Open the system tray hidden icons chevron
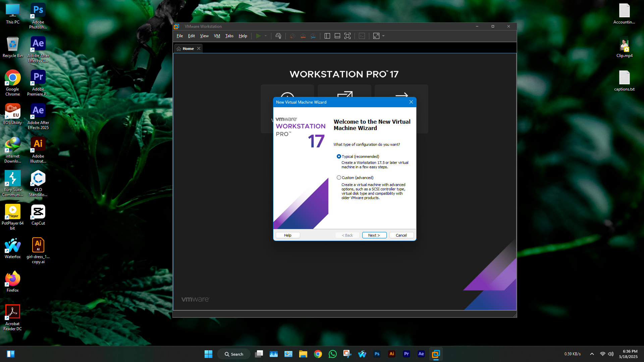Viewport: 644px width, 362px height. 592,354
